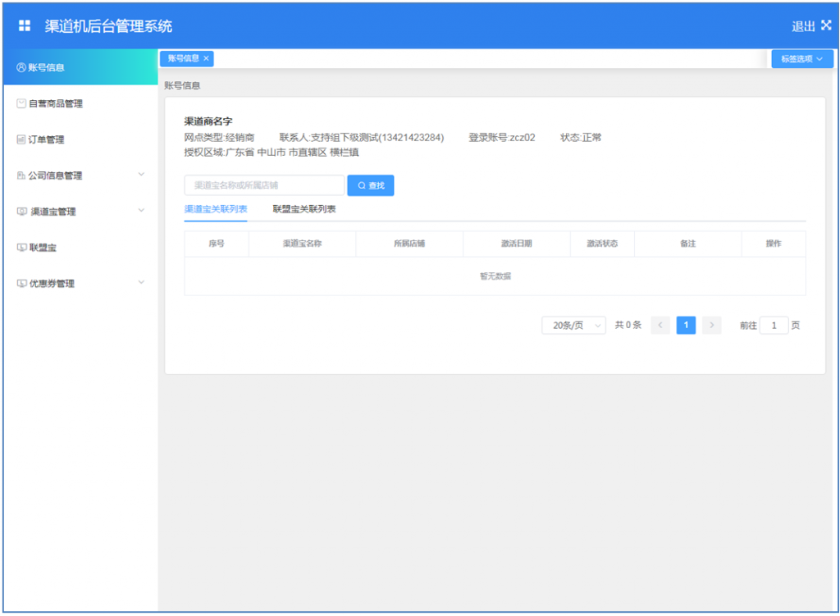
Task: Click the 暂无数据 empty table text
Action: click(x=495, y=276)
